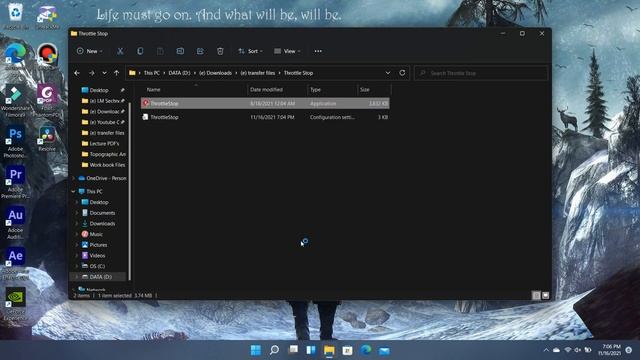Open Task View on taskbar
This screenshot has width=640, height=360.
(293, 350)
